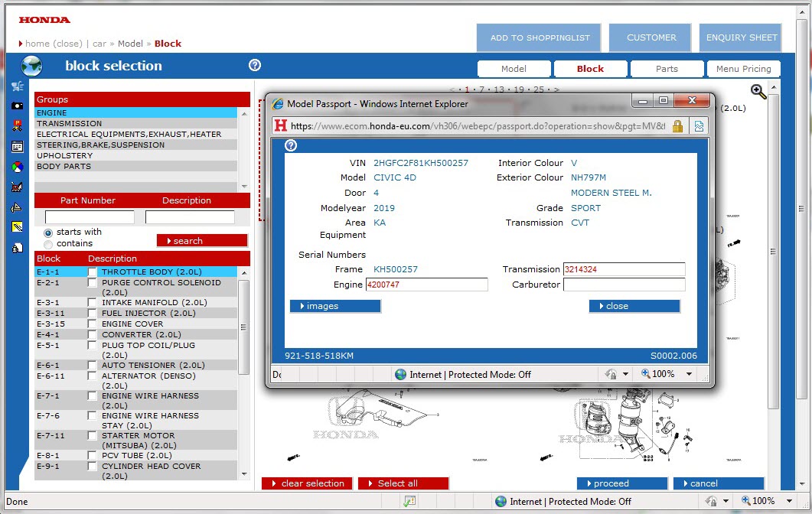Open the popup's 100% zoom level dropdown
This screenshot has width=812, height=514.
pyautogui.click(x=689, y=374)
